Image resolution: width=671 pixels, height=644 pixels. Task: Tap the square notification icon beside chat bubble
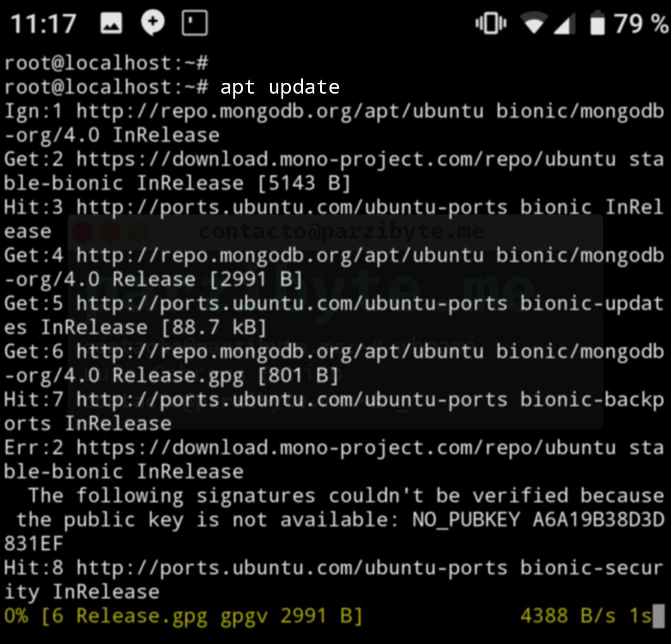195,23
